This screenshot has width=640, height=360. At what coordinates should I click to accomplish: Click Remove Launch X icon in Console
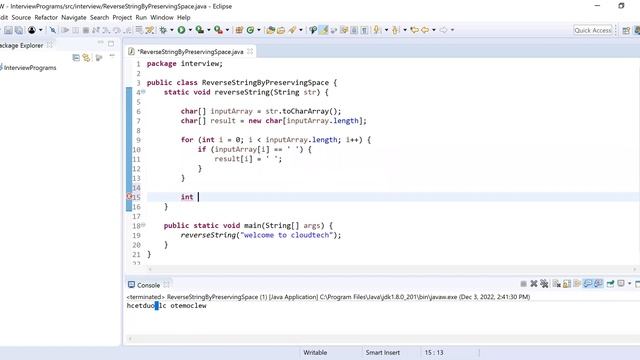534,284
